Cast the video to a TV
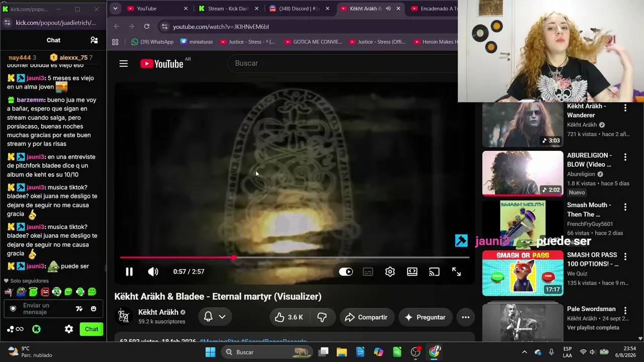 [x=434, y=271]
